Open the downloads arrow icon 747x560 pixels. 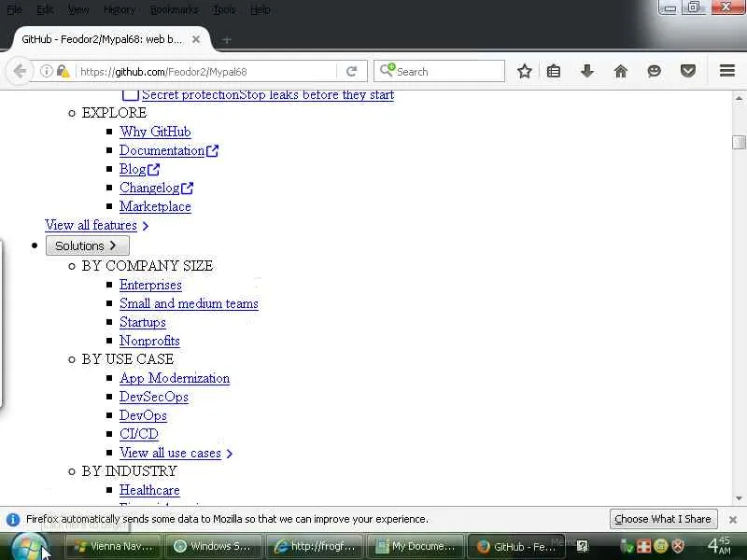[587, 72]
